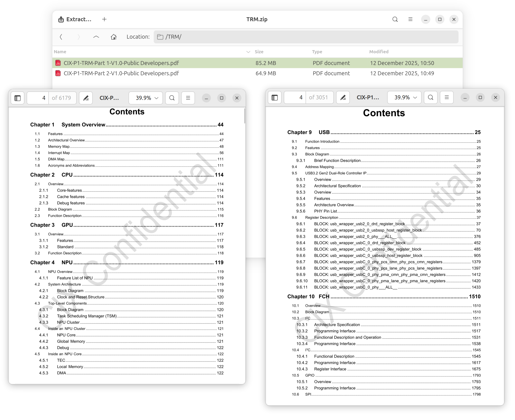Click archive manager search icon
The image size is (515, 420).
[395, 19]
